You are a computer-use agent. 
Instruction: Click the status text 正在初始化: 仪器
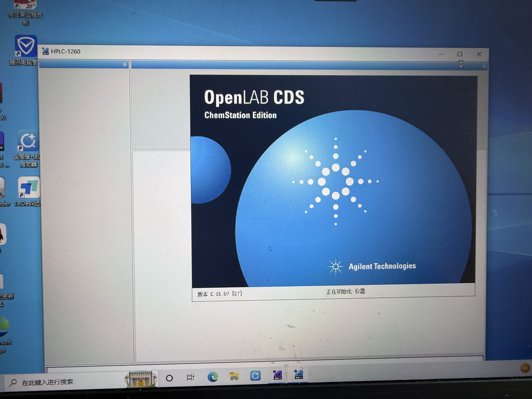(345, 291)
